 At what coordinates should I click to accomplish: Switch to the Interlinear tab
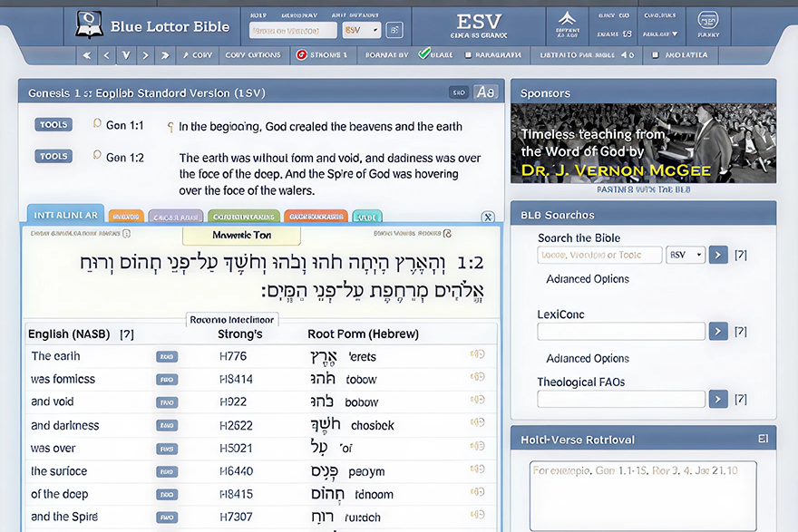[65, 215]
